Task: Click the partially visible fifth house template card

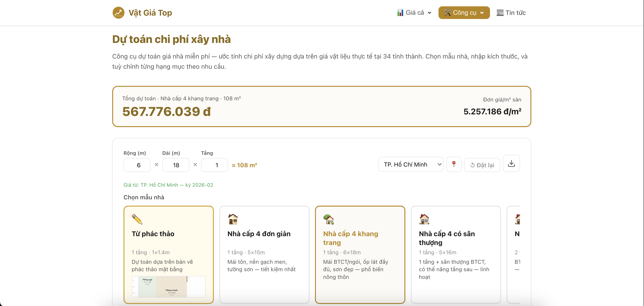Action: pyautogui.click(x=513, y=255)
